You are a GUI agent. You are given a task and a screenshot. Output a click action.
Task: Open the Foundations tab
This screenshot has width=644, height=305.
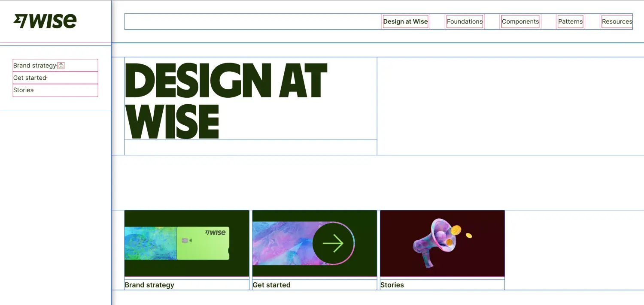pos(465,21)
